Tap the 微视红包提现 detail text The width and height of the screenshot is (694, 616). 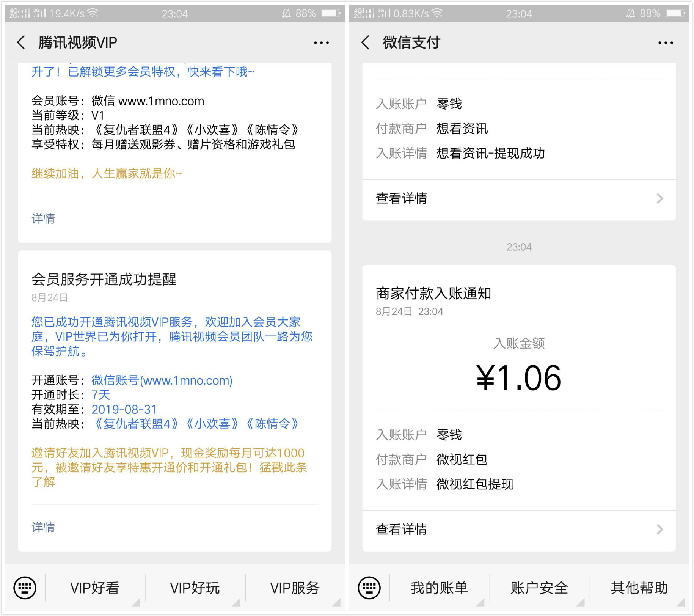coord(475,484)
